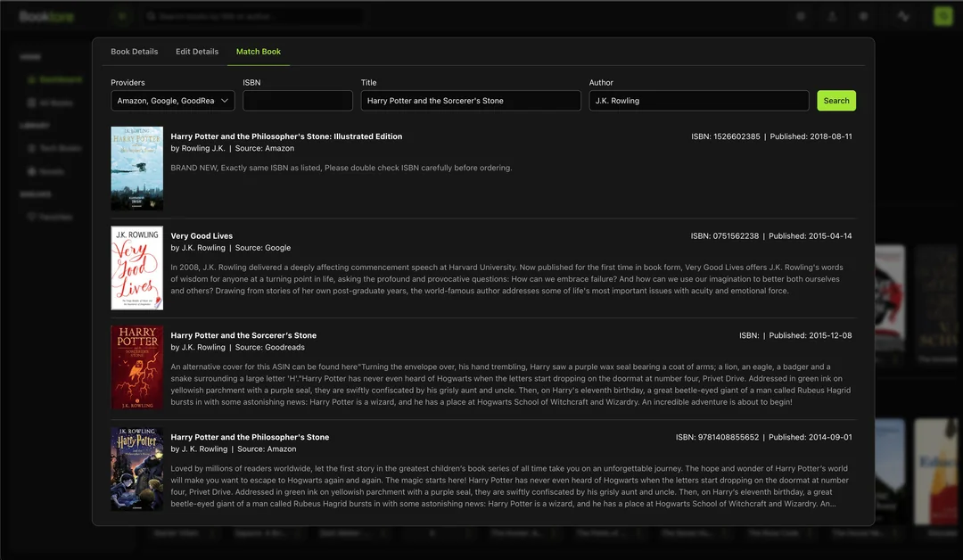Click 'by Rowling J.K. | Source: Amazon' line

coord(232,148)
